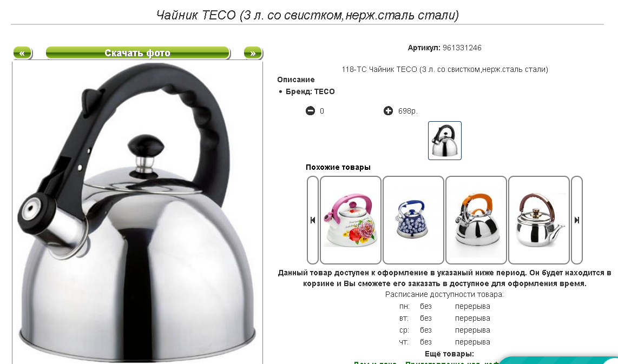The width and height of the screenshot is (618, 364).
Task: Open the floral kettle with pink handle
Action: coord(350,220)
